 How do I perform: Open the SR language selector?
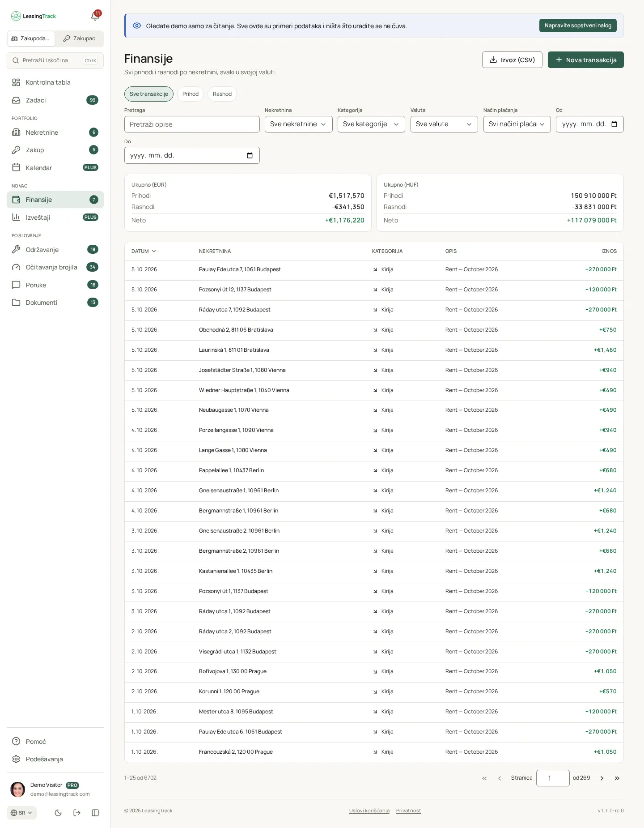coord(21,813)
